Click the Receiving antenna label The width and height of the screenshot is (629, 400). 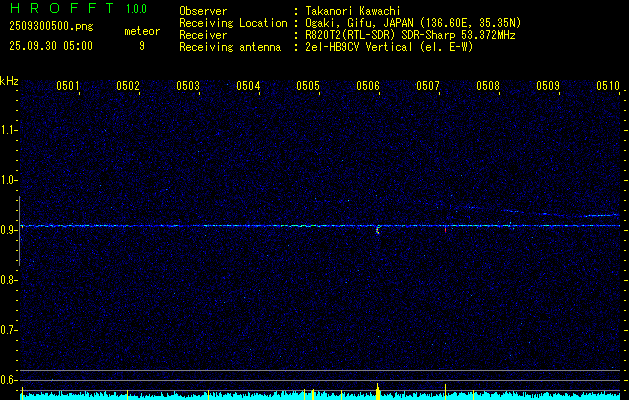click(x=230, y=47)
